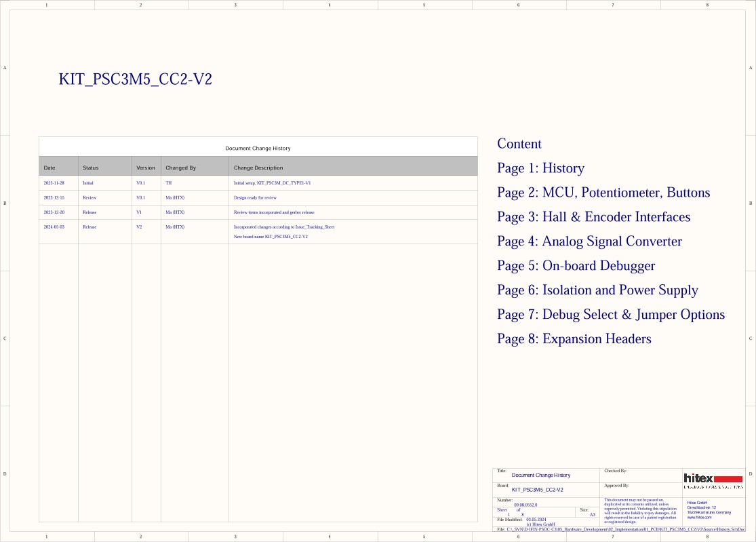Open Page 3: Hall & Encoder Interfaces
The height and width of the screenshot is (542, 756).
(593, 217)
